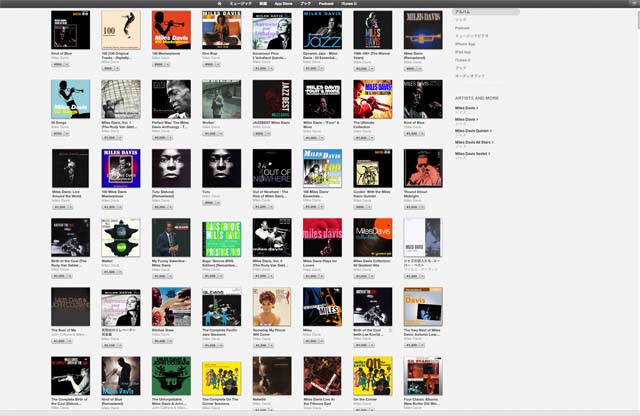Click the price button under Out of Nowhere

(263, 207)
